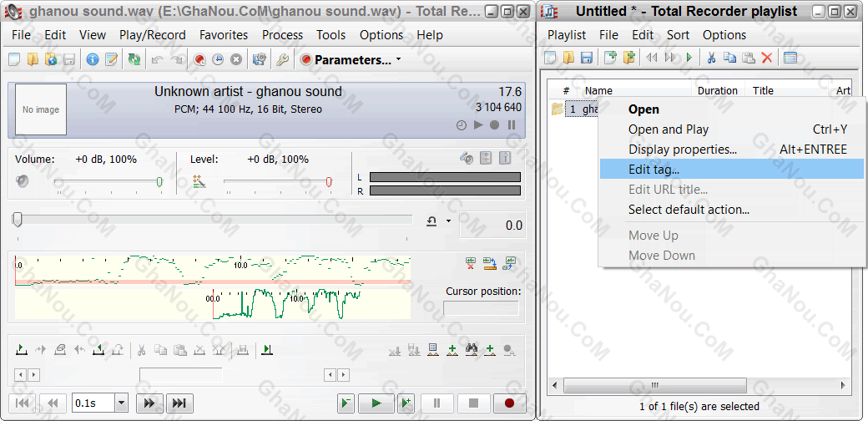Click the New file icon in the recorder toolbar
This screenshot has width=868, height=421.
coord(14,60)
